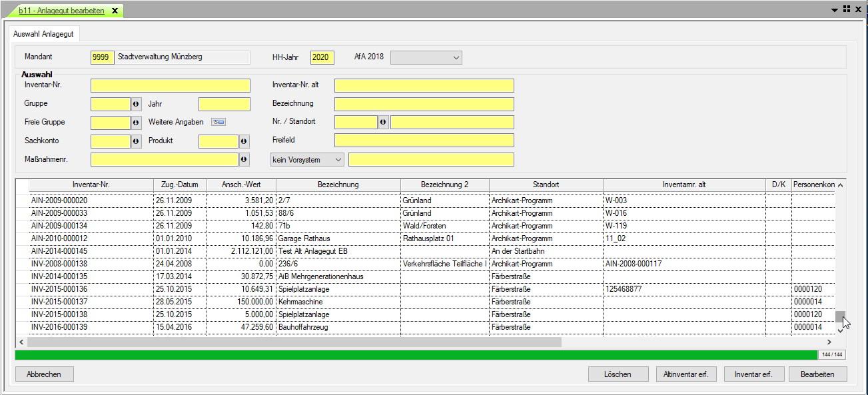
Task: Click the lookup icon beside Freie Gruppe
Action: 137,123
